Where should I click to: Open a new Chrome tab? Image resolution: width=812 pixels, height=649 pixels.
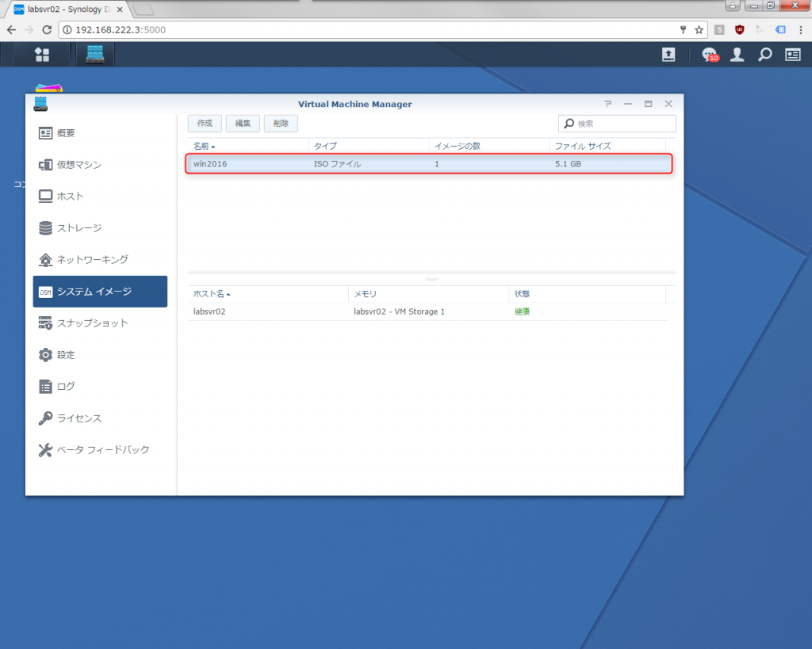point(143,10)
